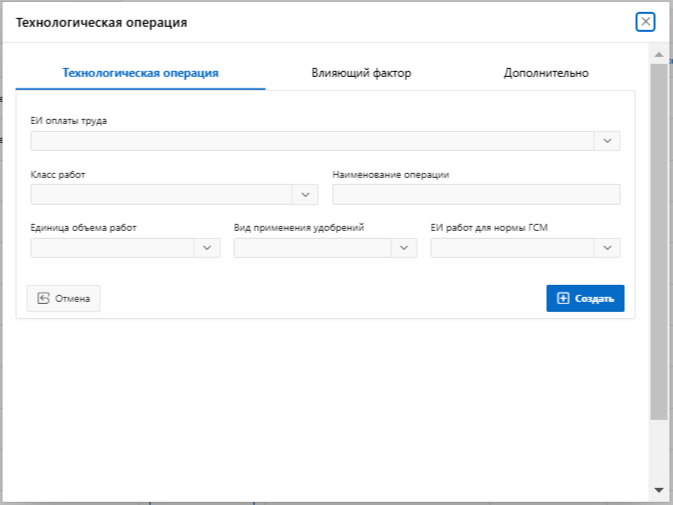Expand the ЕИ работ для нормы ГСМ chevron

point(607,248)
